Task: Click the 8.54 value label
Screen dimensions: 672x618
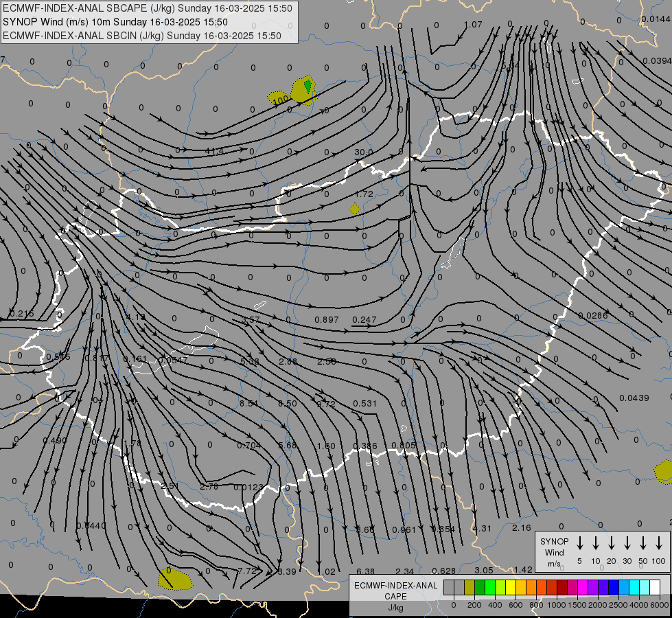Action: [x=248, y=404]
